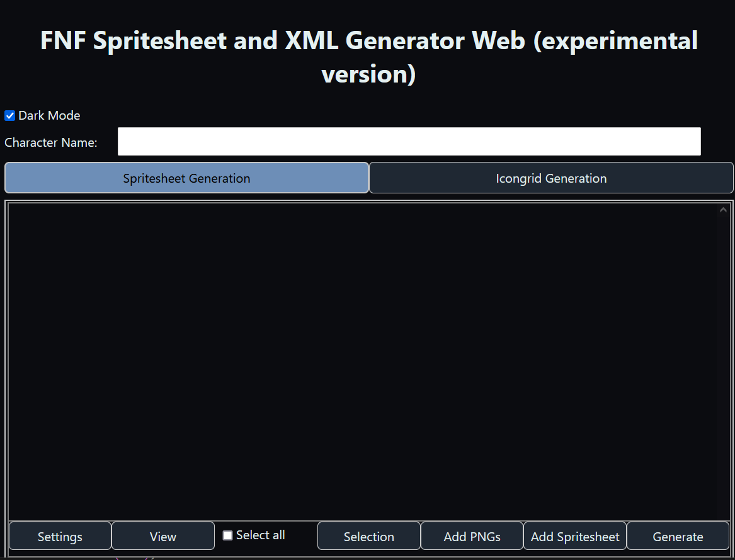Click Add Spritesheet button

point(575,536)
